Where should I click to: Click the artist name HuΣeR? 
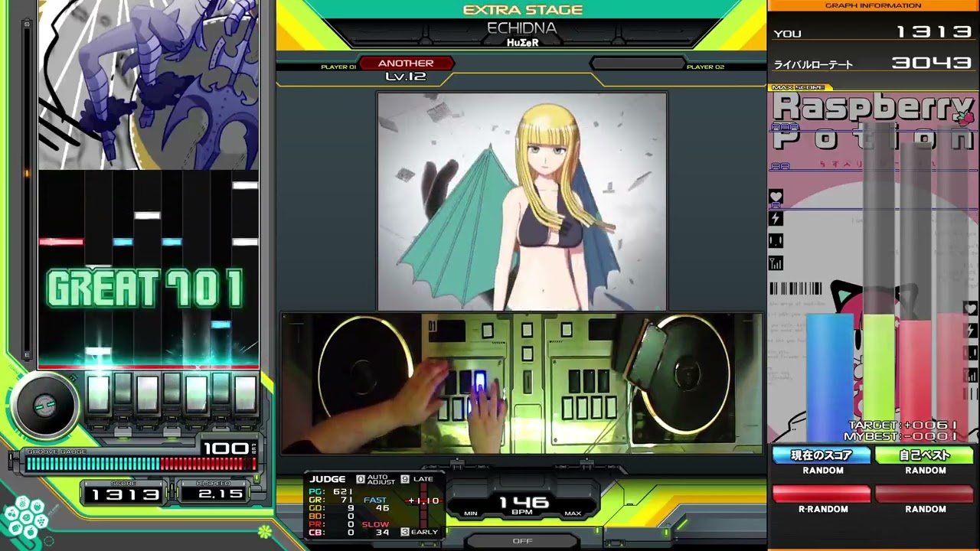[x=522, y=43]
